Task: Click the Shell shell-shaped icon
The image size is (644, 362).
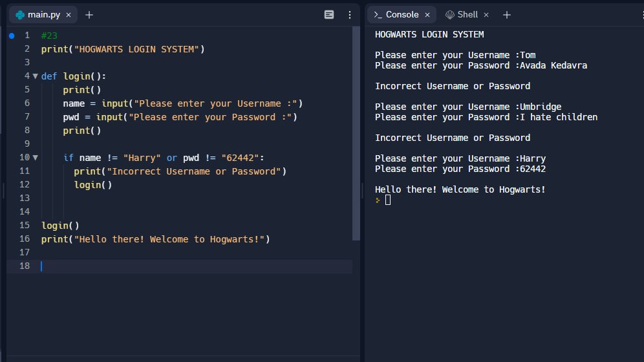Action: click(450, 15)
